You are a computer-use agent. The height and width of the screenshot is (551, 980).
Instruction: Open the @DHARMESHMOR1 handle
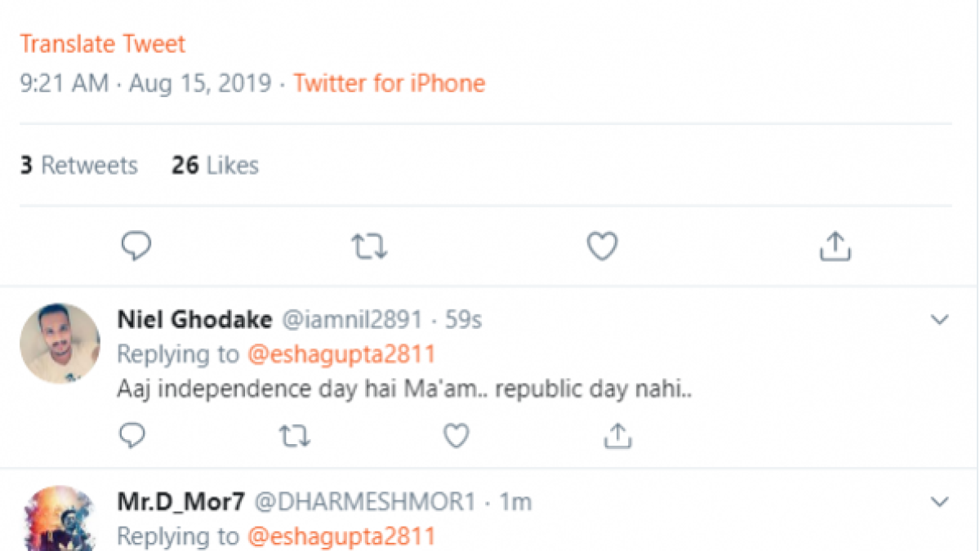coord(364,502)
